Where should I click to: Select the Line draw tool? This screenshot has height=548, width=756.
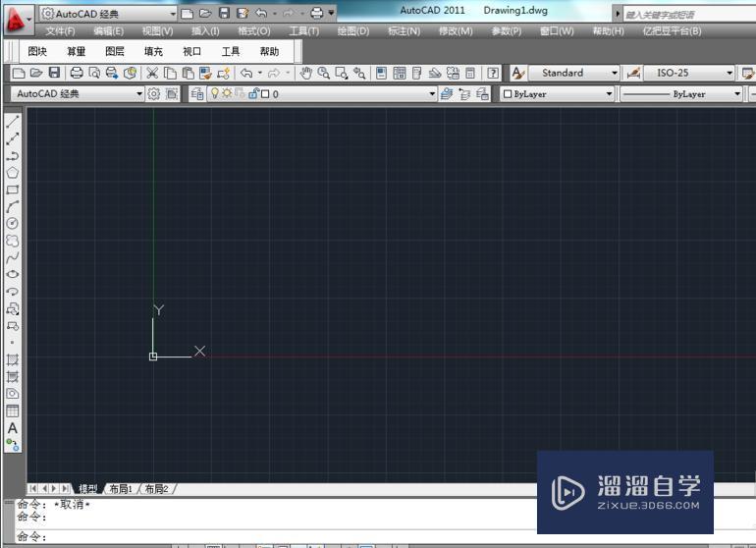pyautogui.click(x=13, y=122)
